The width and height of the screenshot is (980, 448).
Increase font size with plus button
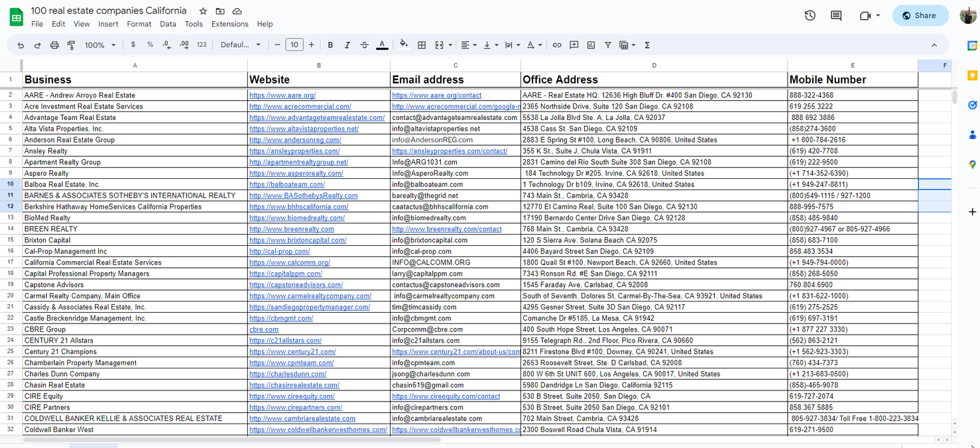click(x=311, y=45)
